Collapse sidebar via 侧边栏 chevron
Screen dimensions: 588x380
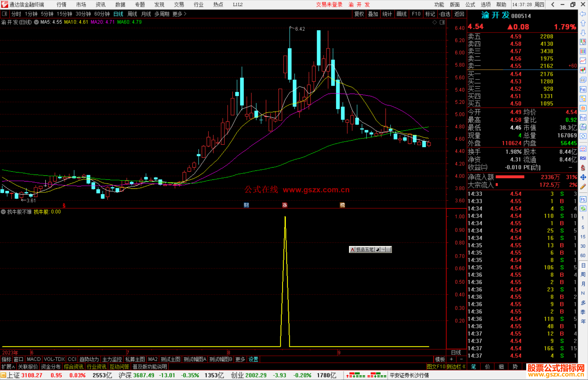[464, 367]
